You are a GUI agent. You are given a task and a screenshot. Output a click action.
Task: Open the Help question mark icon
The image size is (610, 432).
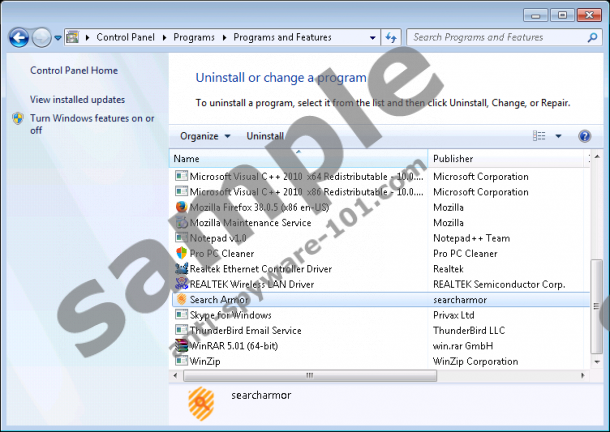point(585,136)
